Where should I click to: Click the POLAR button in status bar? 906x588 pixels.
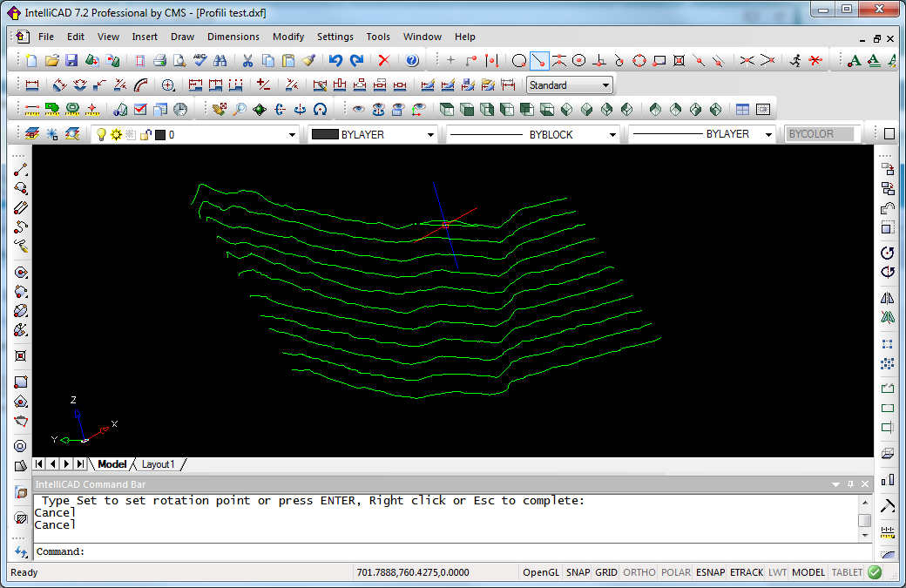point(676,572)
